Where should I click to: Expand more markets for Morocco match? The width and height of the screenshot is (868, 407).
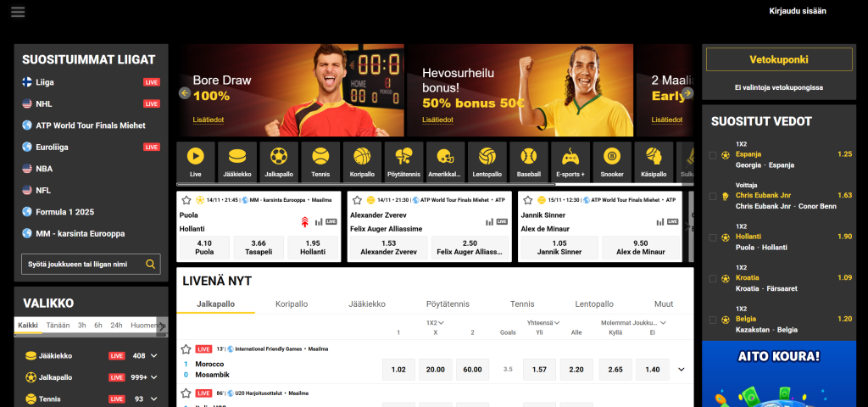(x=681, y=369)
